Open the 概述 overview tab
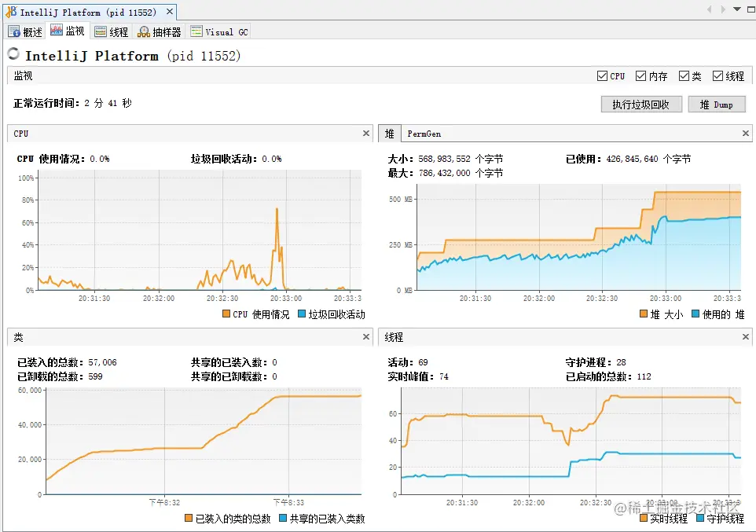Screen dimensions: 756x532 pos(26,32)
